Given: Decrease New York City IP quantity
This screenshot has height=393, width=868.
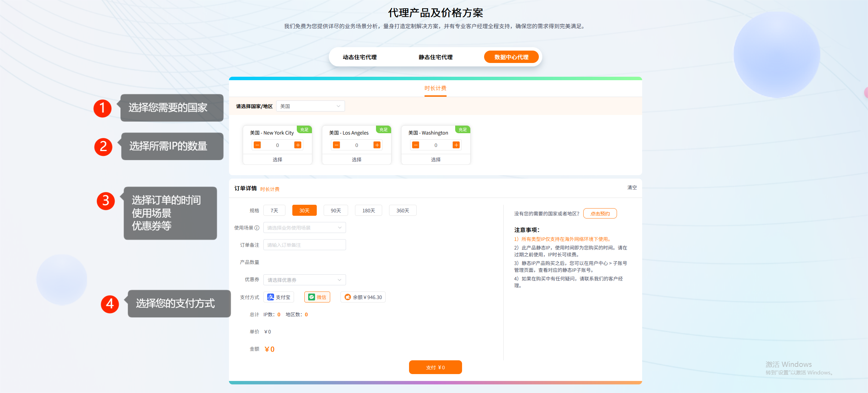Looking at the screenshot, I should click(x=257, y=145).
